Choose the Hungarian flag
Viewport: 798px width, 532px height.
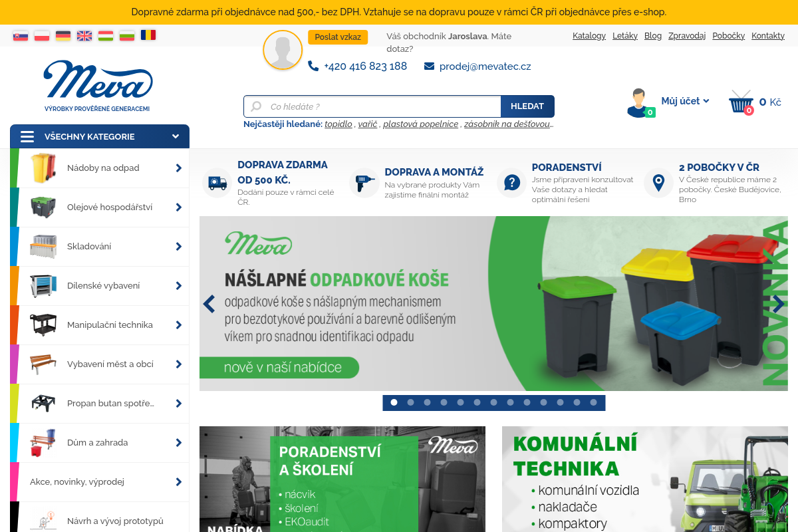pyautogui.click(x=106, y=36)
